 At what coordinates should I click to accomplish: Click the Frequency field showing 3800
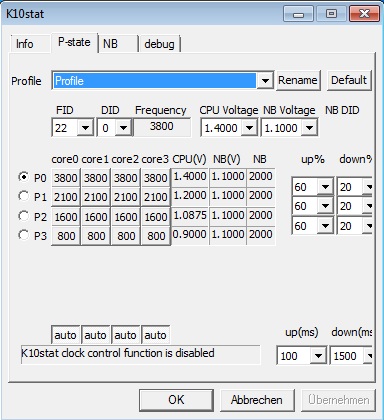pyautogui.click(x=162, y=127)
